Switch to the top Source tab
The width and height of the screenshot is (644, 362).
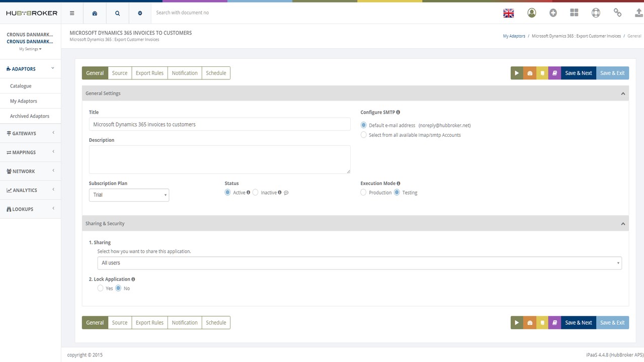point(120,73)
